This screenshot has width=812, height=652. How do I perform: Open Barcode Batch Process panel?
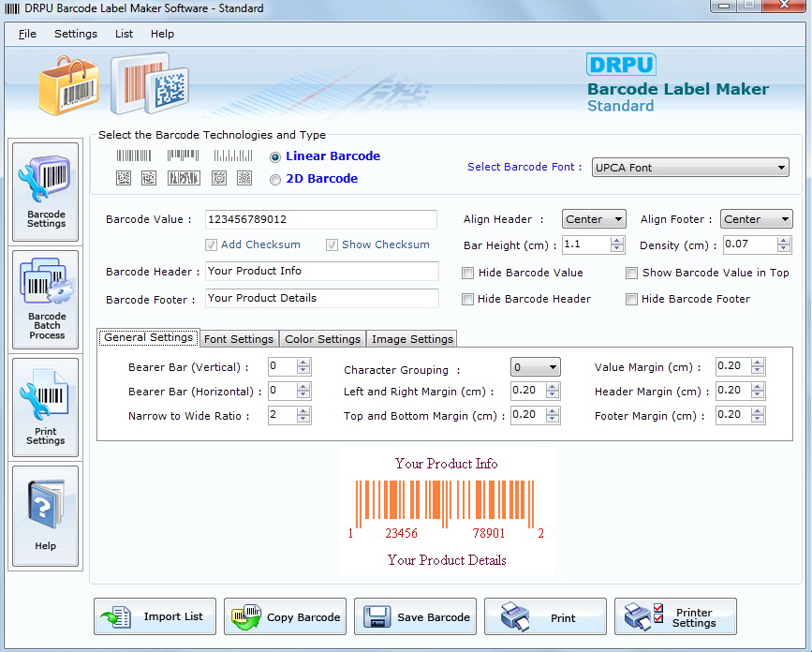click(46, 300)
